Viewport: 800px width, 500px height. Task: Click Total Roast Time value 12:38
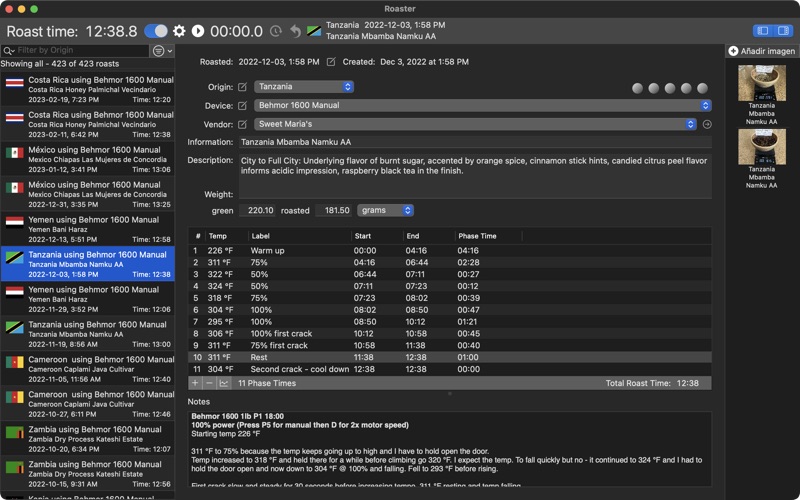click(688, 383)
